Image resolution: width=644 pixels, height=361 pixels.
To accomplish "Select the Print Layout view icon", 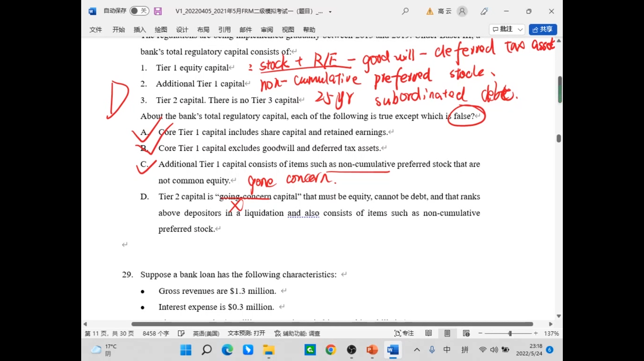I will pos(447,333).
